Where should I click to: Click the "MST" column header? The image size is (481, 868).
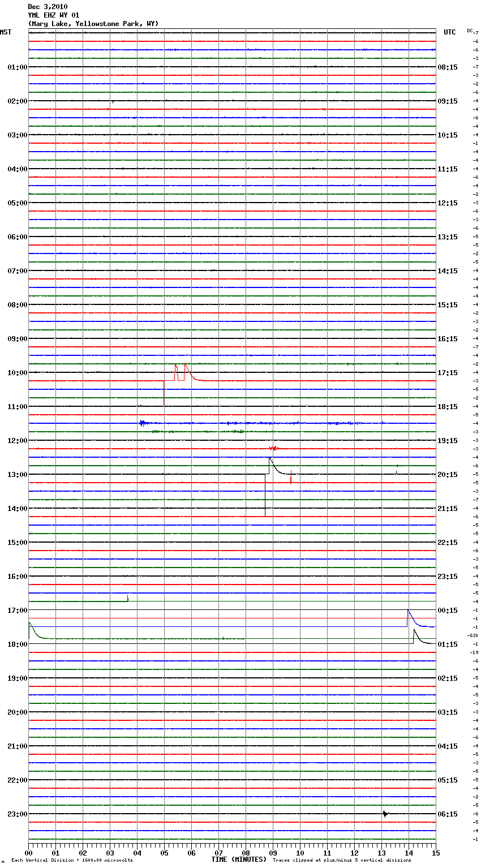pos(6,32)
